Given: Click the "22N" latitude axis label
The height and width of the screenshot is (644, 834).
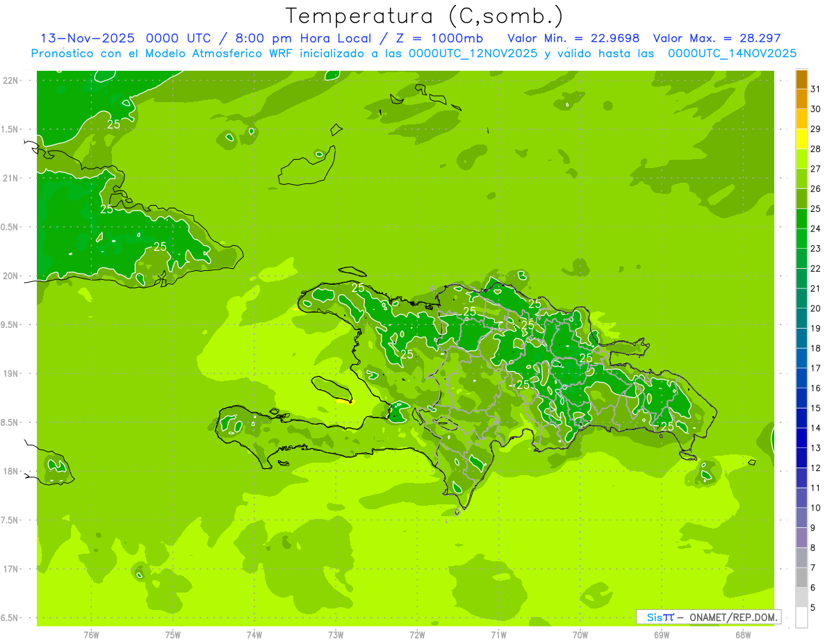Looking at the screenshot, I should click(11, 81).
